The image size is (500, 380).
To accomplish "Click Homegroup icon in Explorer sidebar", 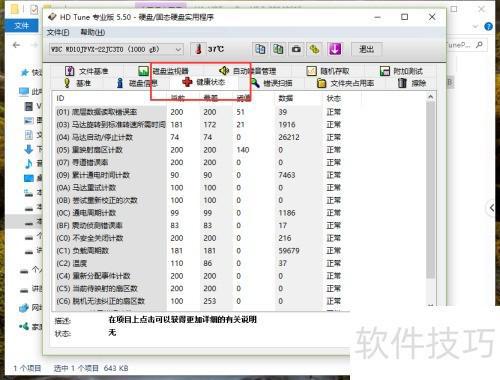I will tap(24, 326).
